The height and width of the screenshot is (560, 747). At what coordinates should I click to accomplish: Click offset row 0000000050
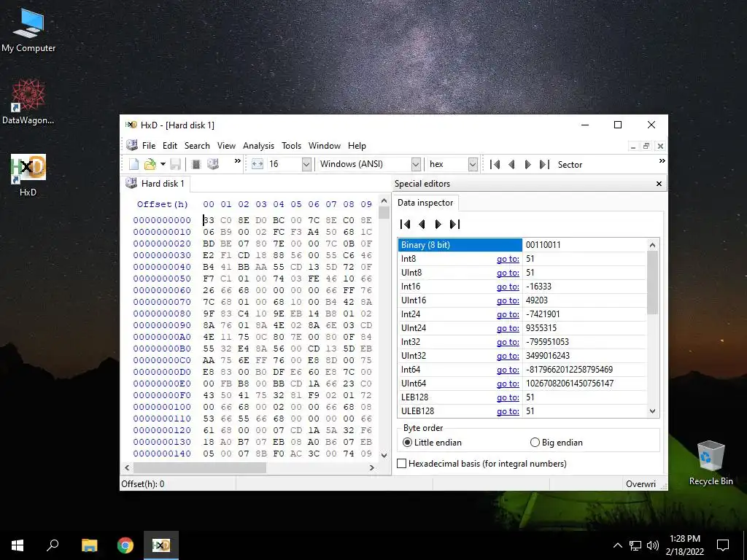point(162,279)
